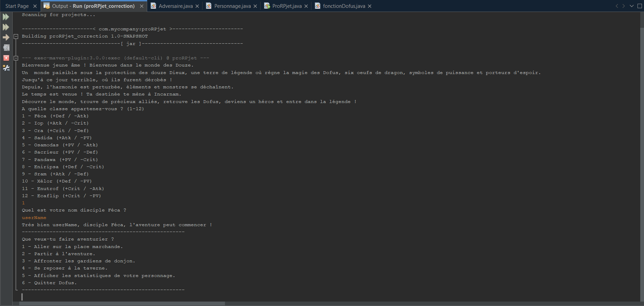
Task: Click the Show Build Overview magnifier icon
Action: [6, 48]
